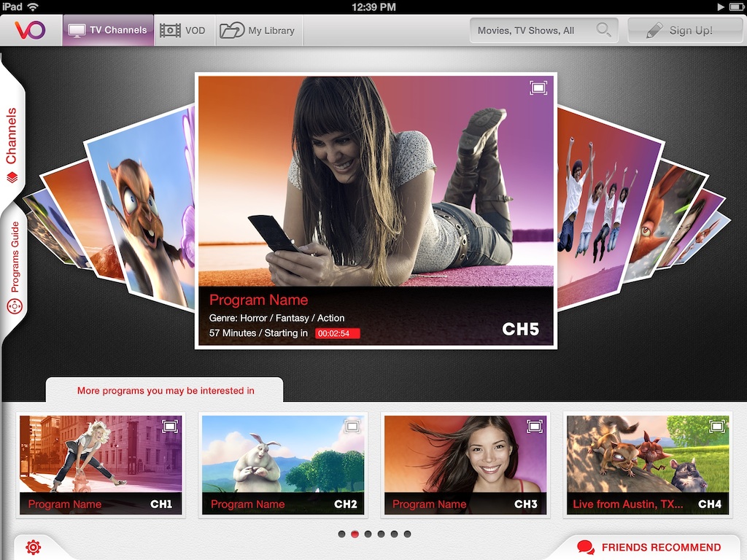Open settings via the red gear icon

[33, 547]
